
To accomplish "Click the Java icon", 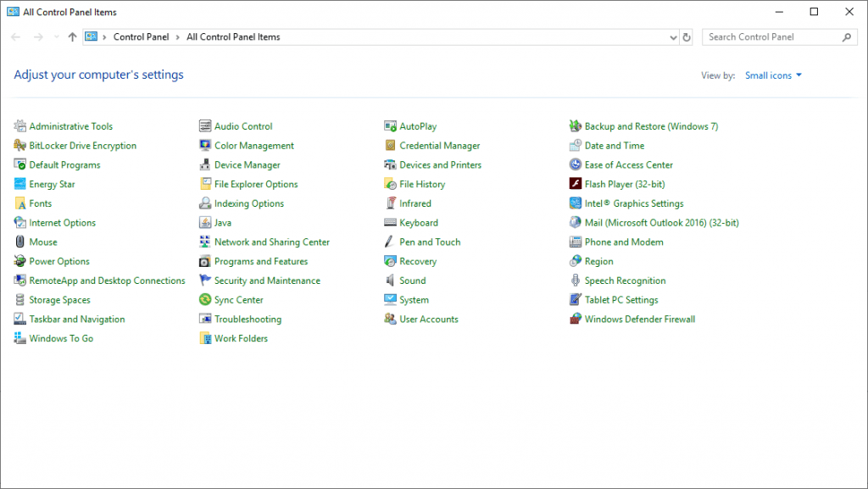I will (205, 223).
